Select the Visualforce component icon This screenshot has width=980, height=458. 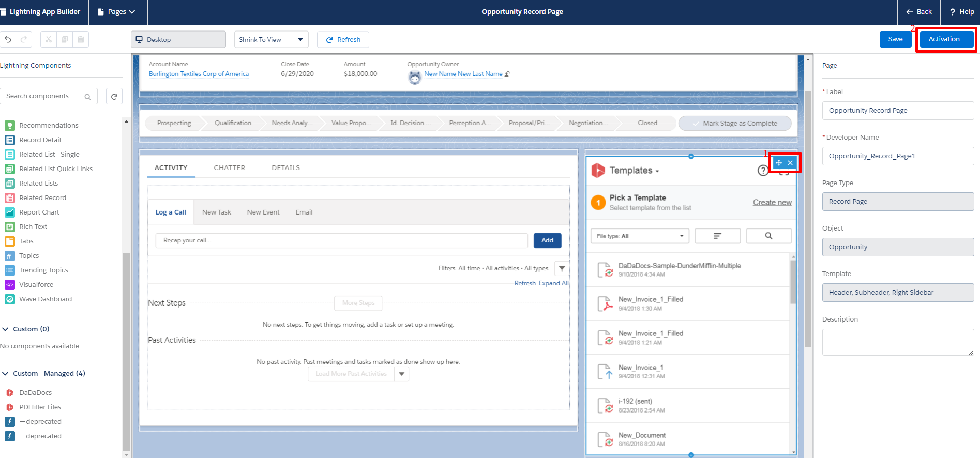(10, 284)
